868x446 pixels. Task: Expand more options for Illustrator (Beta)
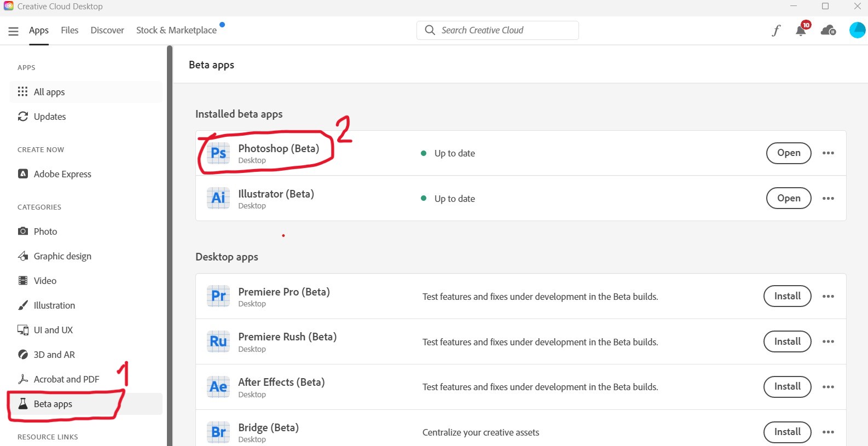pos(828,198)
